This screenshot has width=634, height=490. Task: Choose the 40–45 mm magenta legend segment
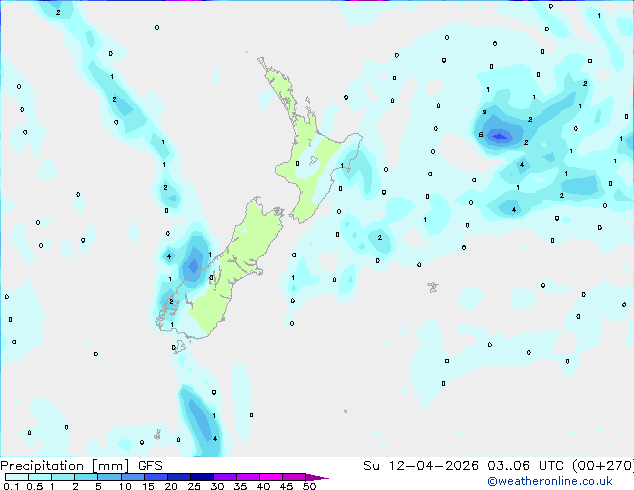click(x=271, y=477)
